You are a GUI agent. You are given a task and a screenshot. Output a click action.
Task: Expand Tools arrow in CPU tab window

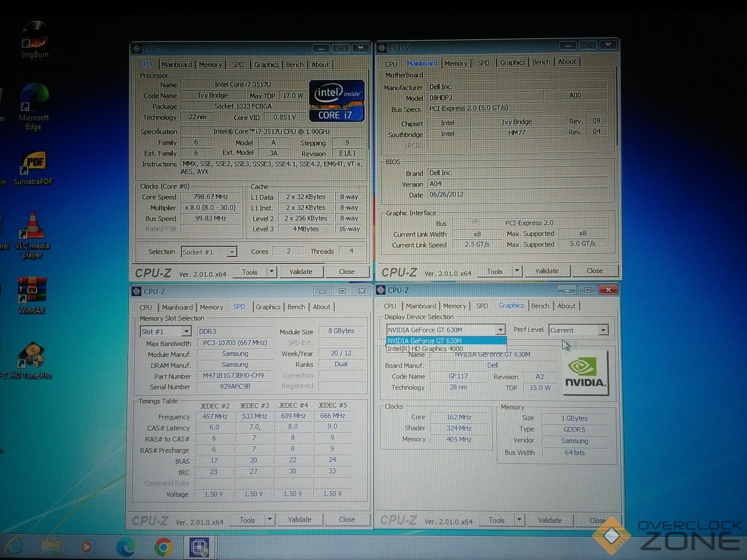point(271,272)
